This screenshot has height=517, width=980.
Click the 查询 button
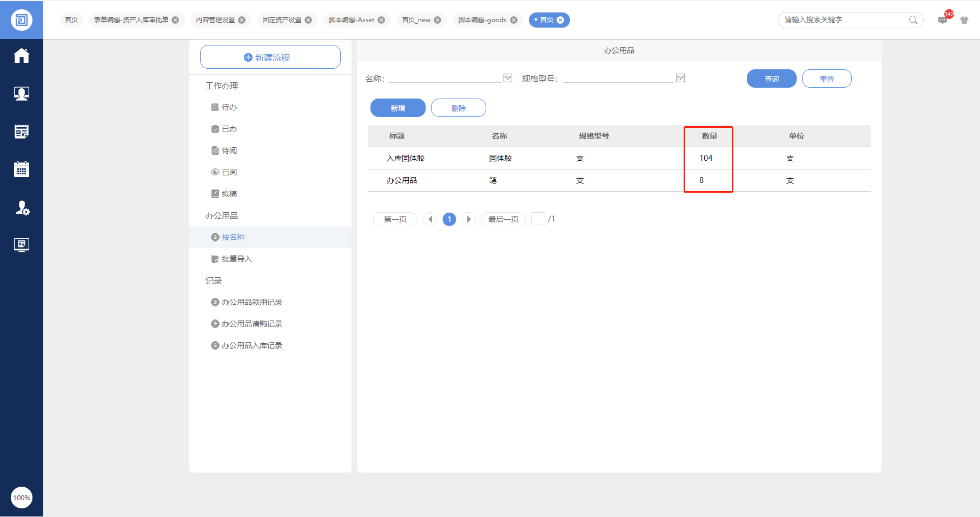pos(771,79)
